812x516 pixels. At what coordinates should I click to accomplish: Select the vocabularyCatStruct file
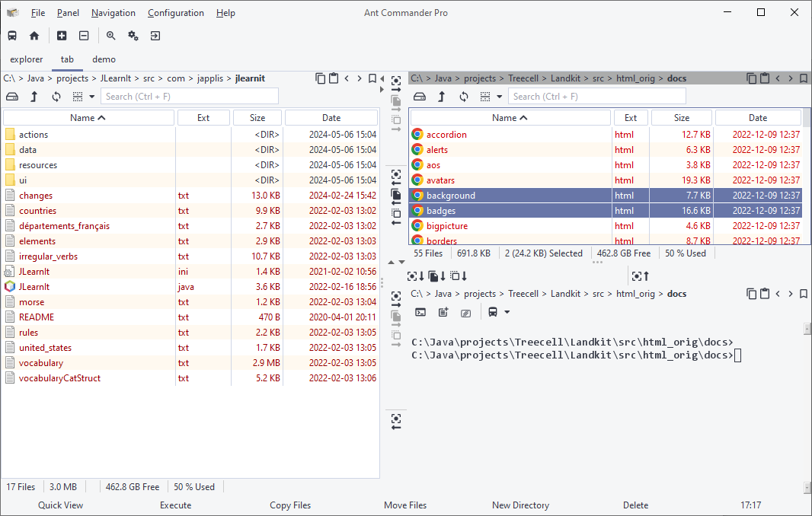190,378
